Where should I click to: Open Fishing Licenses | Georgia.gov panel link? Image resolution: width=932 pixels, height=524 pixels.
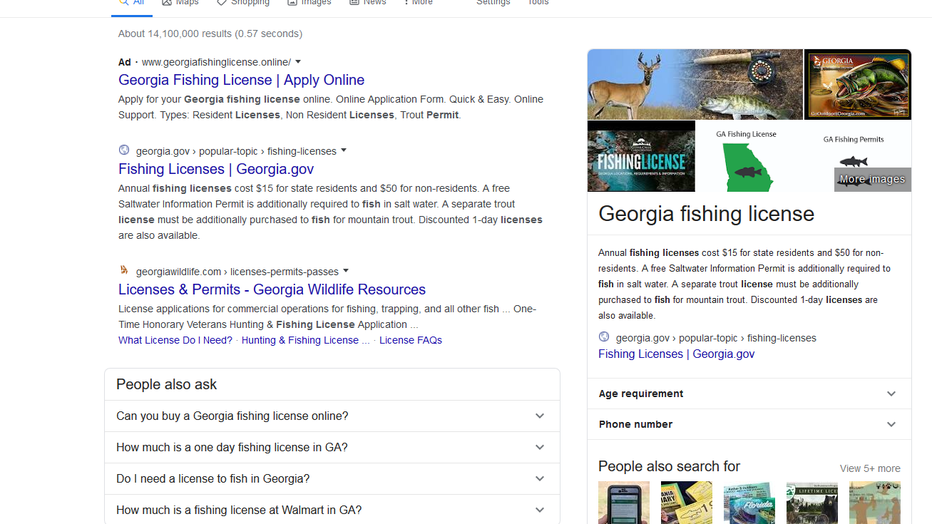pyautogui.click(x=676, y=354)
